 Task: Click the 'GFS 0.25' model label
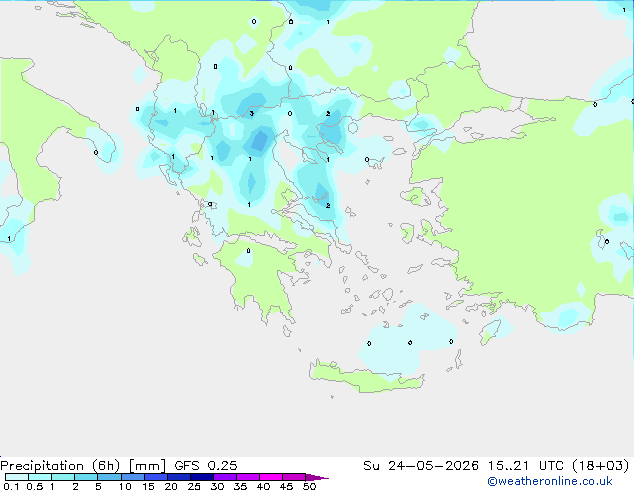(x=205, y=466)
